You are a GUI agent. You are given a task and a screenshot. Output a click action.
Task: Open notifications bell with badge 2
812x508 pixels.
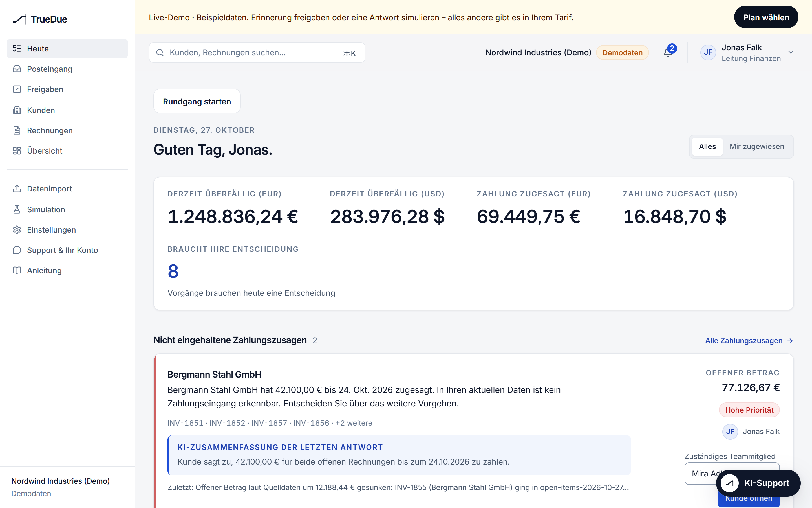tap(669, 52)
